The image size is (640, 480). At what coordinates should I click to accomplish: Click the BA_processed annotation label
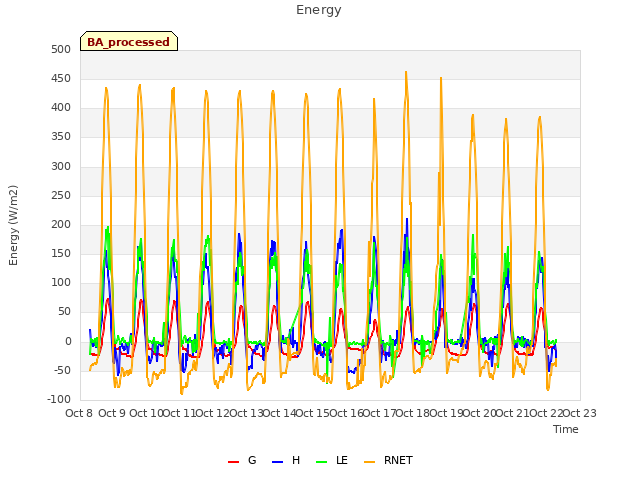pos(129,42)
